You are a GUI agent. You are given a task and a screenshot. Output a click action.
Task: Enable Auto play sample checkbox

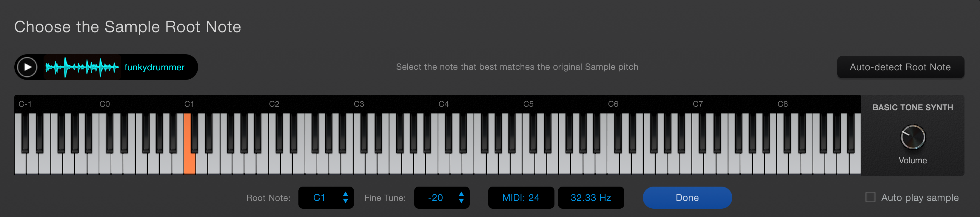click(x=870, y=197)
